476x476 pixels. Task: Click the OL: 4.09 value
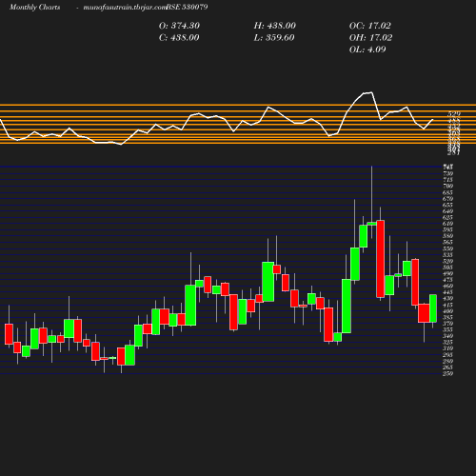point(367,50)
